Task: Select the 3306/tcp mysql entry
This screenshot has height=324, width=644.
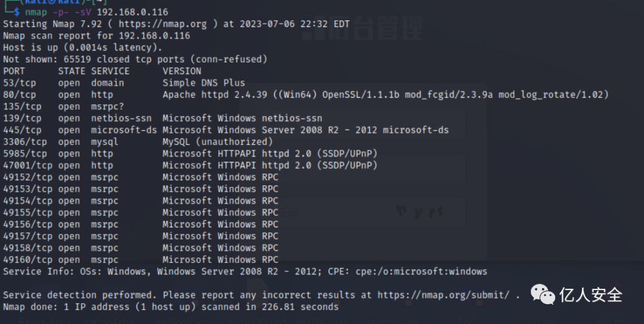Action: pos(138,142)
